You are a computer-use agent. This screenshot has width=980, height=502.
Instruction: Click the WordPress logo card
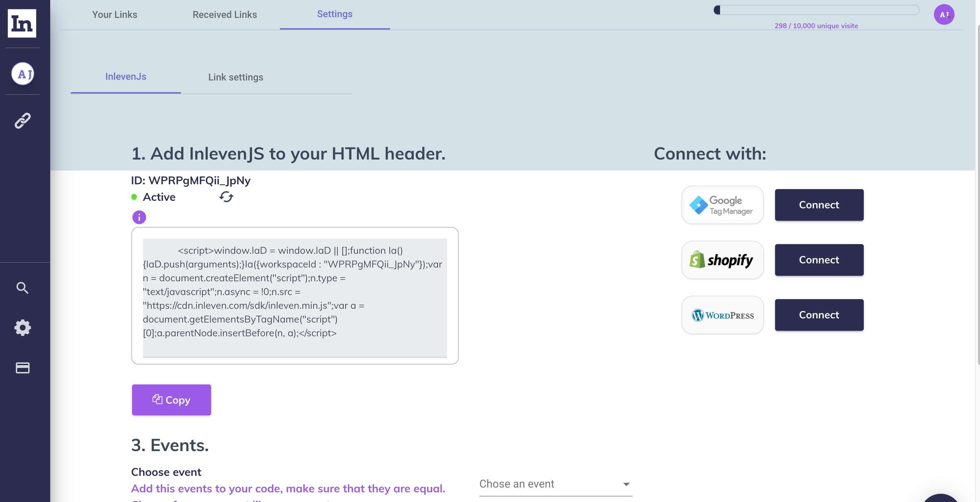point(722,315)
